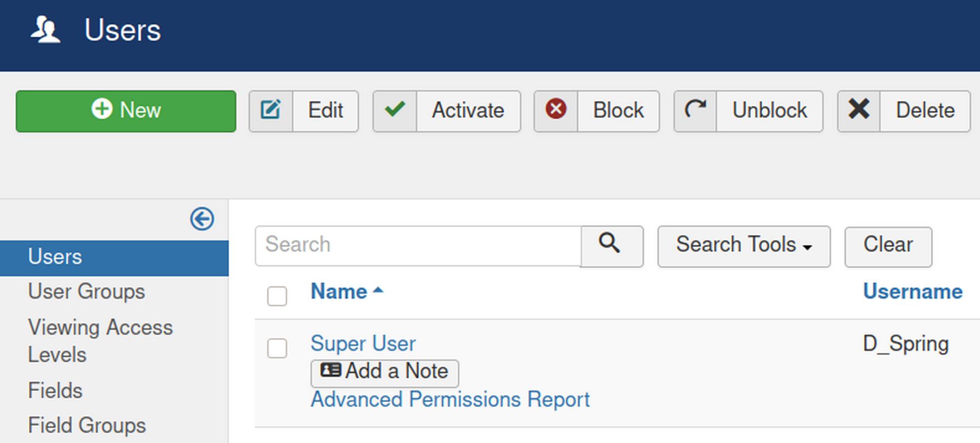Check the Super User row checkbox
This screenshot has width=980, height=443.
277,348
